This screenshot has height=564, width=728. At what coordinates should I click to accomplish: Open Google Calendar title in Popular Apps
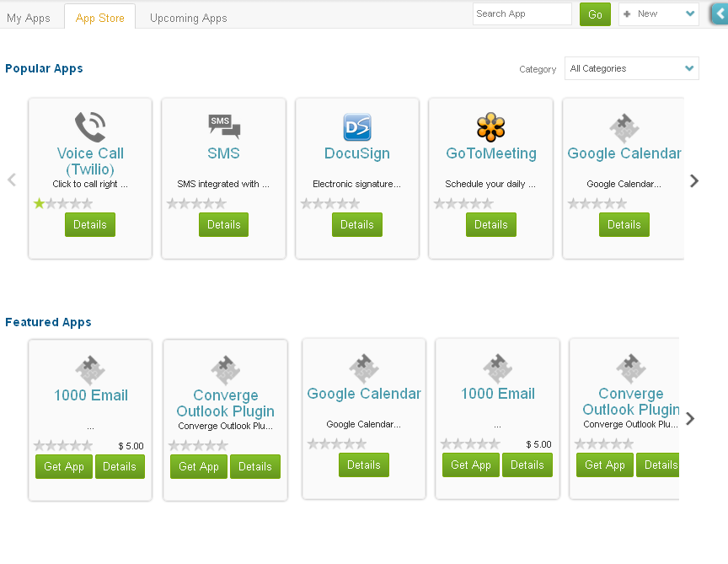[624, 153]
